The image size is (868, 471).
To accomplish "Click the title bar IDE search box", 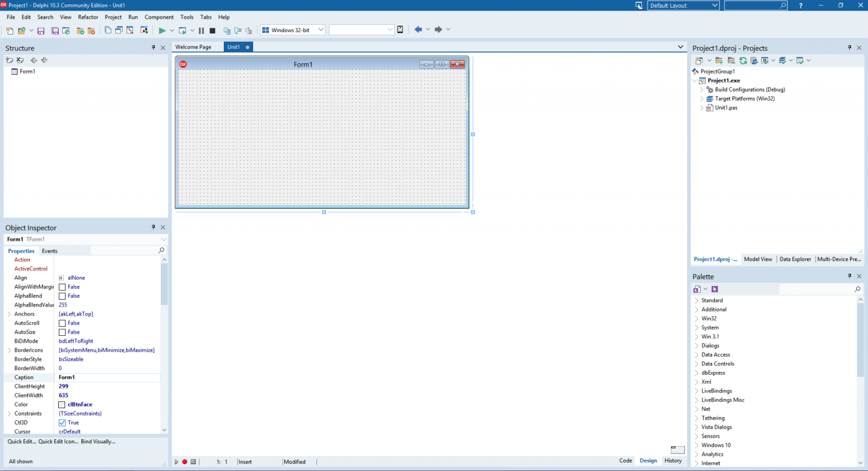I will click(x=756, y=6).
